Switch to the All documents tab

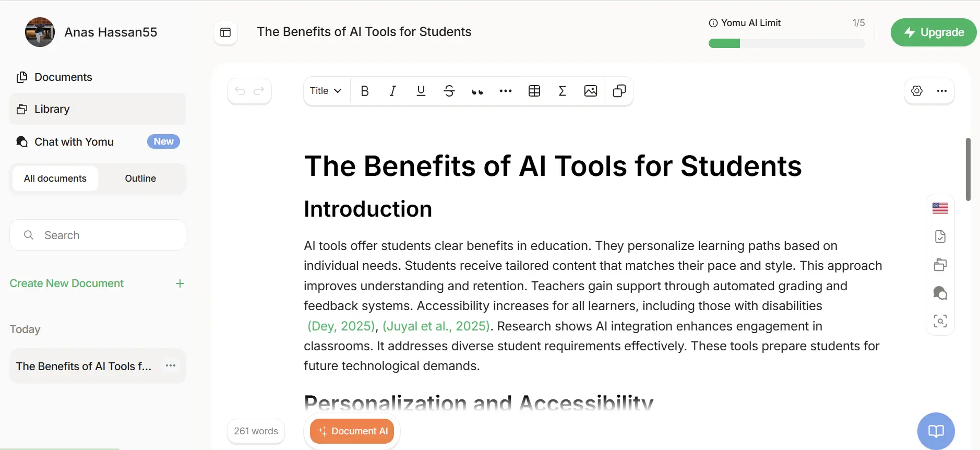click(55, 179)
